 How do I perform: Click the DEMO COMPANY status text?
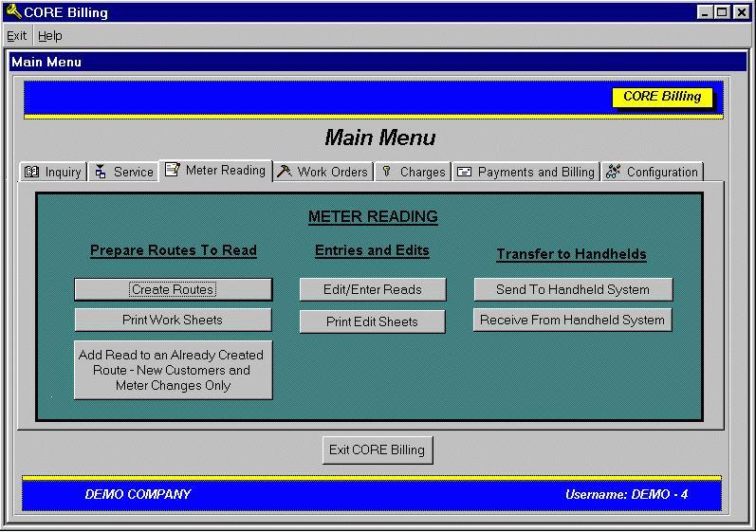point(138,494)
